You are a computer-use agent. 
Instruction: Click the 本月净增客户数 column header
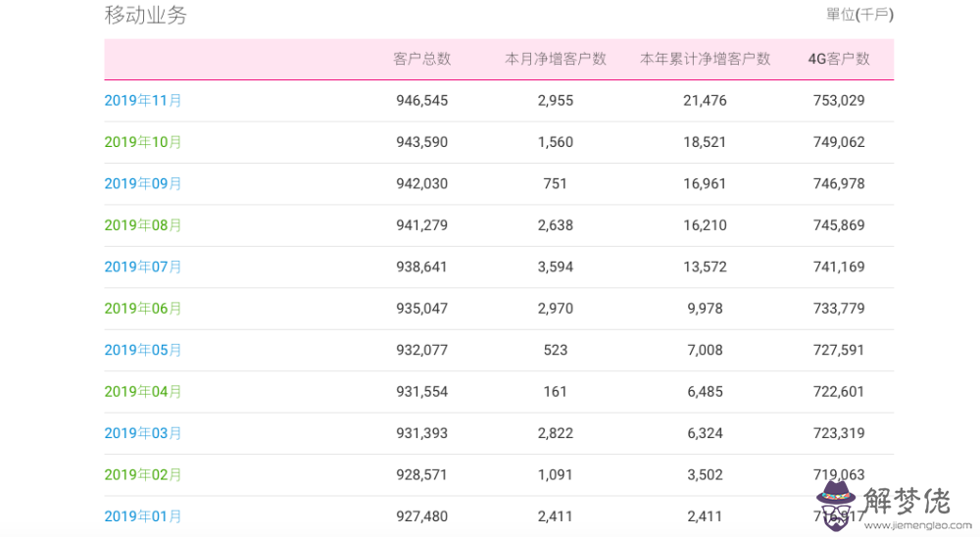tap(556, 59)
